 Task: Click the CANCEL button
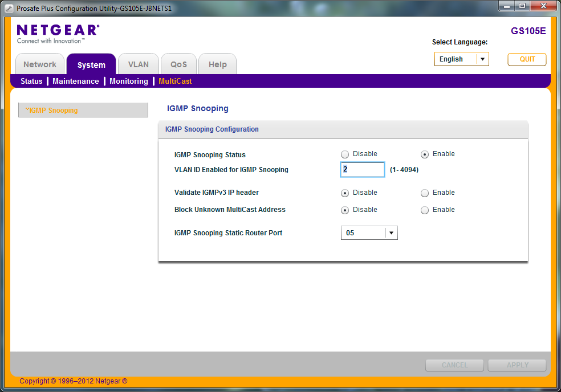[455, 365]
